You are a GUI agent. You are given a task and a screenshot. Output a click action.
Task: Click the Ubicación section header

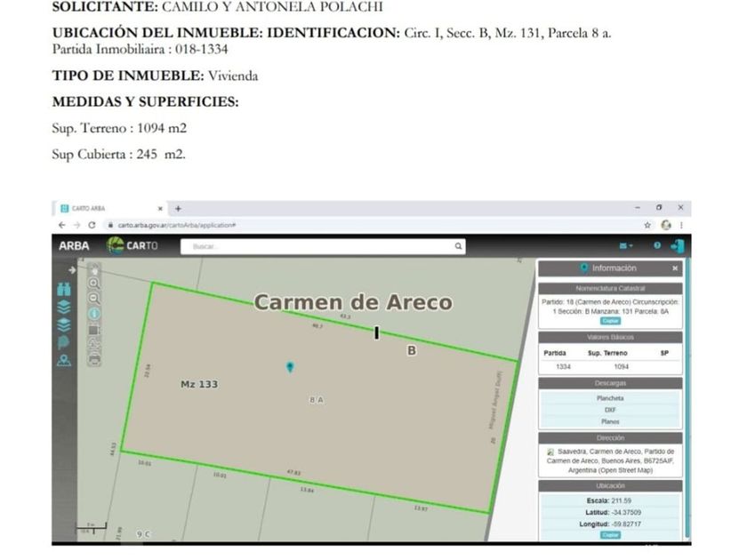610,486
